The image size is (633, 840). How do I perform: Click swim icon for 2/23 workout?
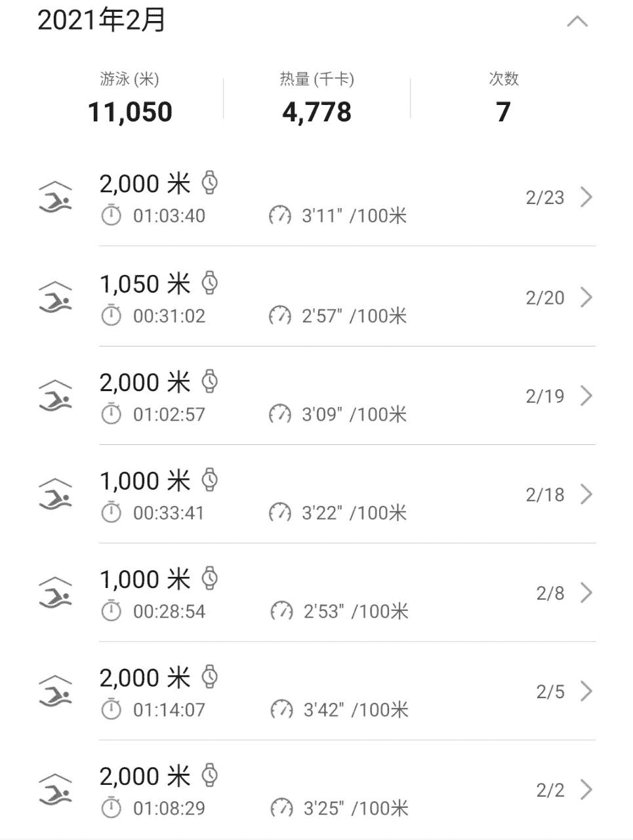coord(56,197)
